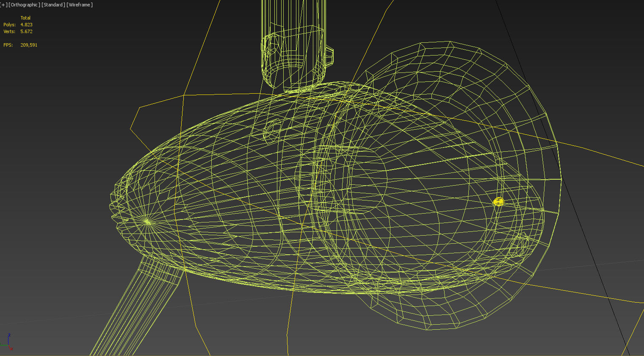644x356 pixels.
Task: Click the FPS value 209,591
Action: coord(29,45)
